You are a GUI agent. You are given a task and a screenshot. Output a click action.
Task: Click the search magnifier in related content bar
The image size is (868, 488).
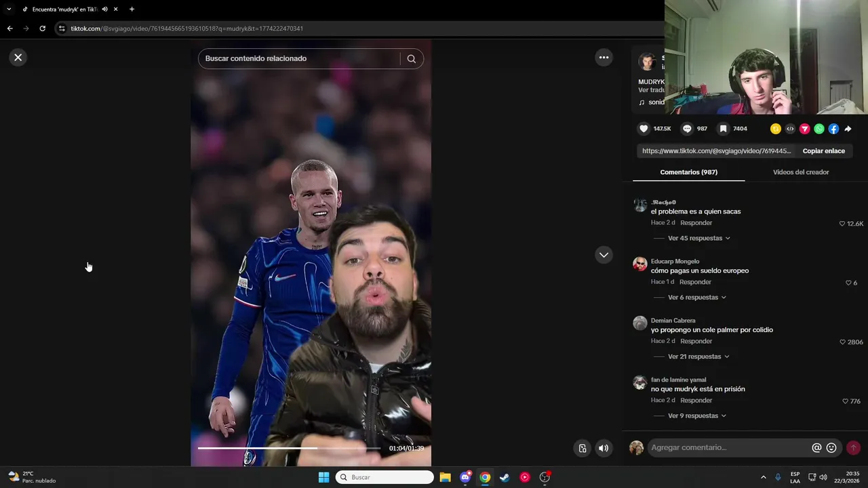[411, 59]
